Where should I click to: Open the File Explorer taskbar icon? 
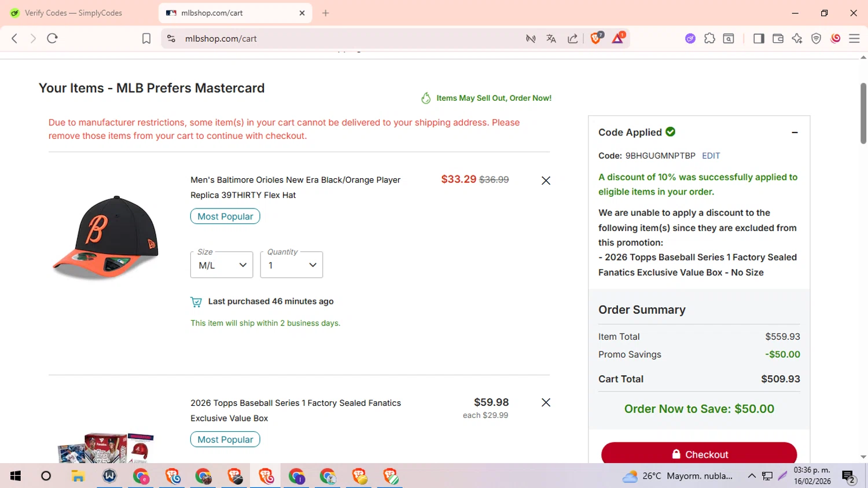(x=78, y=476)
